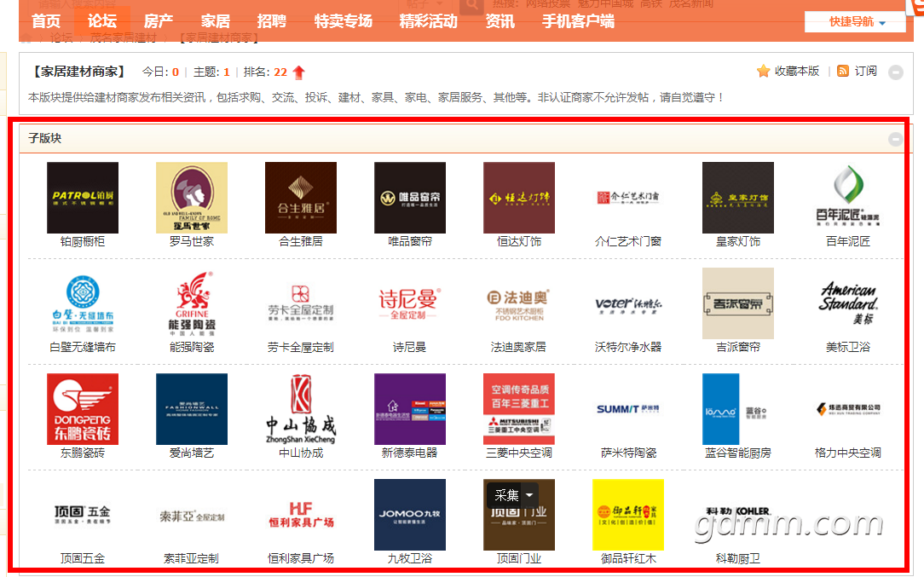Open the 美标卫浴 label link
This screenshot has width=924, height=577.
[847, 347]
